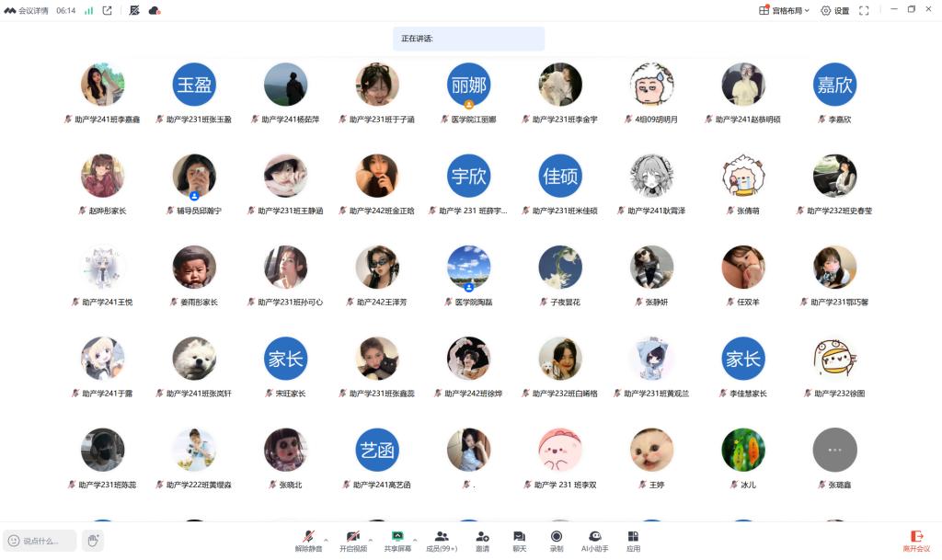Open the AI小助手 assistant
942x560 pixels.
(594, 540)
